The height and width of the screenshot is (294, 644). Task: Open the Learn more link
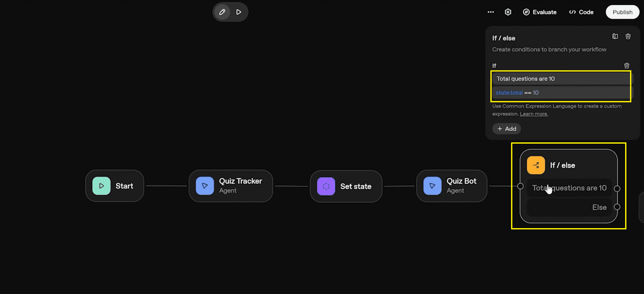pyautogui.click(x=534, y=114)
